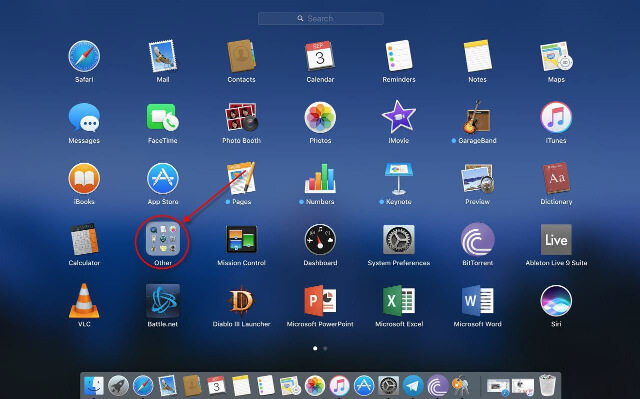The width and height of the screenshot is (640, 399).
Task: Open Contacts from the Dock
Action: (x=192, y=386)
